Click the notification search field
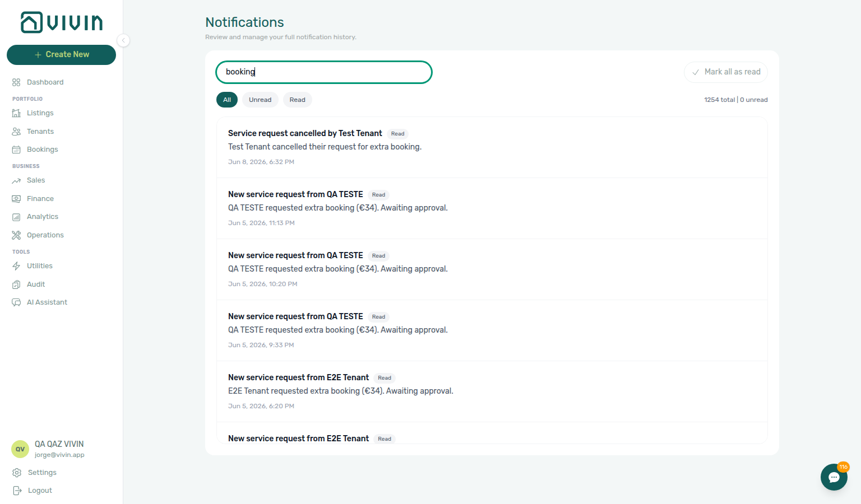Image resolution: width=861 pixels, height=504 pixels. (x=324, y=72)
